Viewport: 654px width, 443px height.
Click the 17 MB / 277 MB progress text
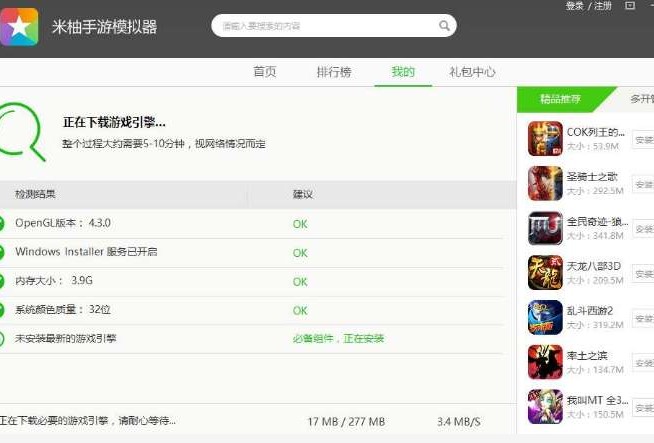346,422
